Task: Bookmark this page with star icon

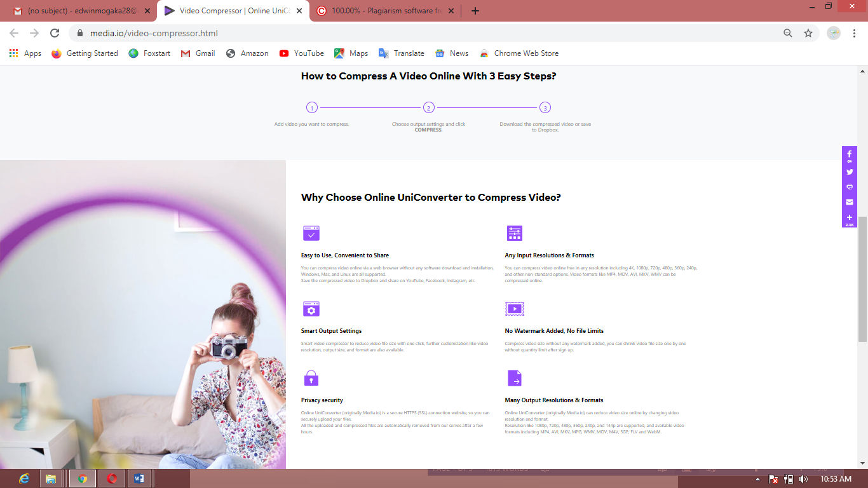Action: pos(808,33)
